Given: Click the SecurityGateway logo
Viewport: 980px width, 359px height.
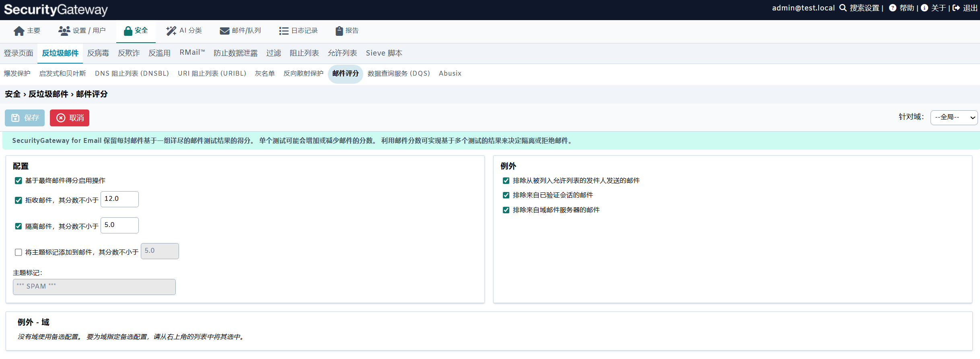Looking at the screenshot, I should click(56, 10).
